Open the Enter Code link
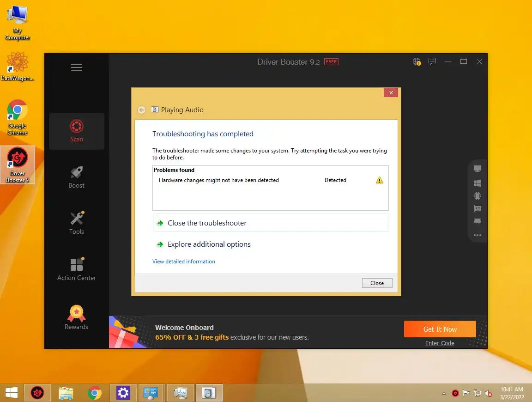Image resolution: width=532 pixels, height=402 pixels. point(440,343)
